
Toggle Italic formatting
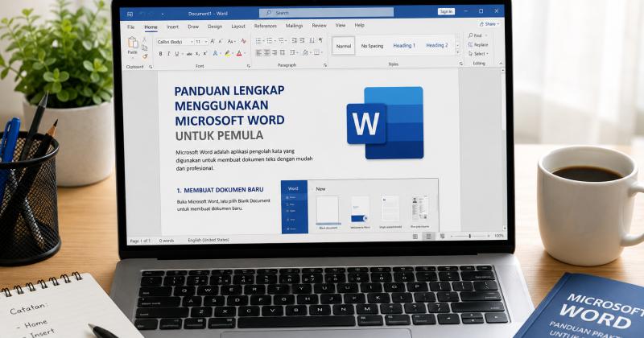[x=168, y=54]
